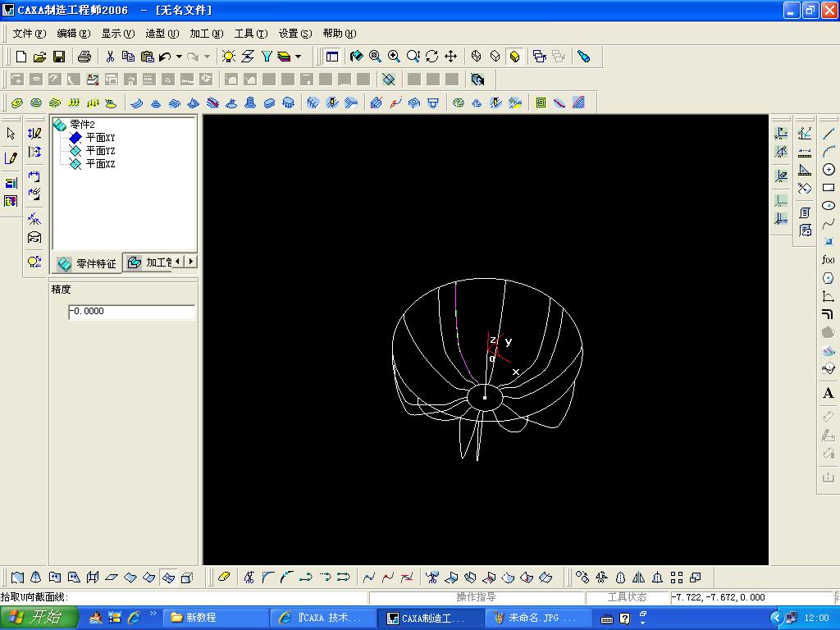Screen dimensions: 840x630
Task: Select the circle drawing tool
Action: (829, 169)
